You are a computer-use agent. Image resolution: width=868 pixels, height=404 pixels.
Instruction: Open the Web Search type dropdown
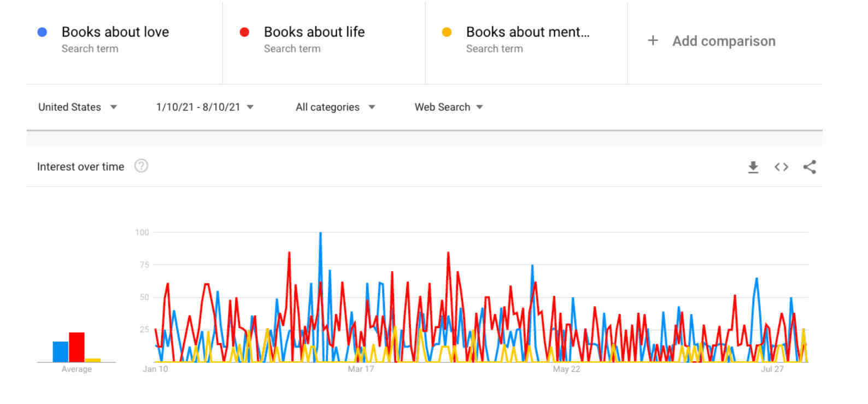(x=448, y=107)
